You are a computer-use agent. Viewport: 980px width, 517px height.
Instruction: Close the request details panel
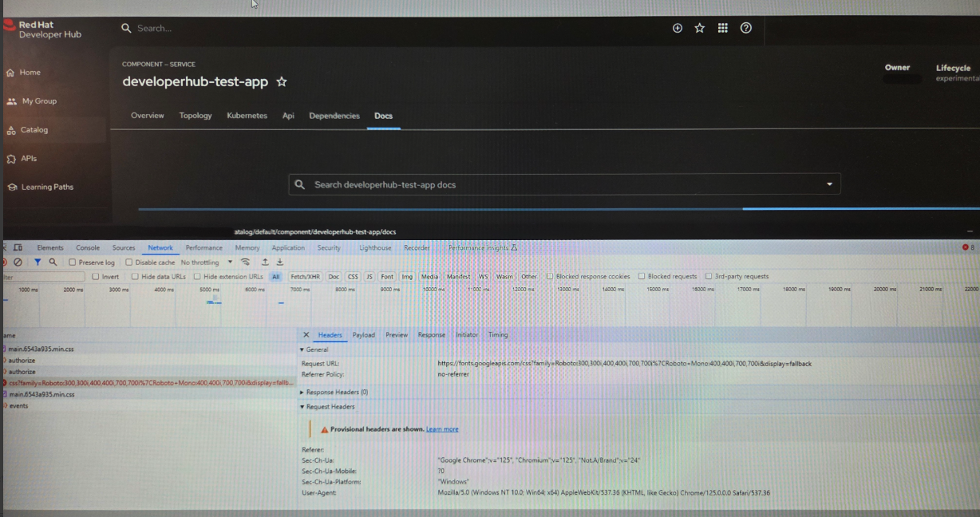(x=306, y=335)
